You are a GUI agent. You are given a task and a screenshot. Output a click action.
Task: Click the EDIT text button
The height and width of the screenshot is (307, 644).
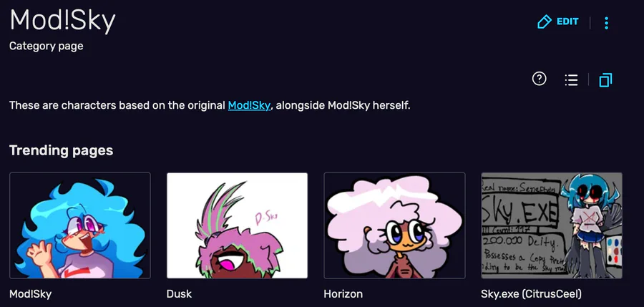click(567, 21)
